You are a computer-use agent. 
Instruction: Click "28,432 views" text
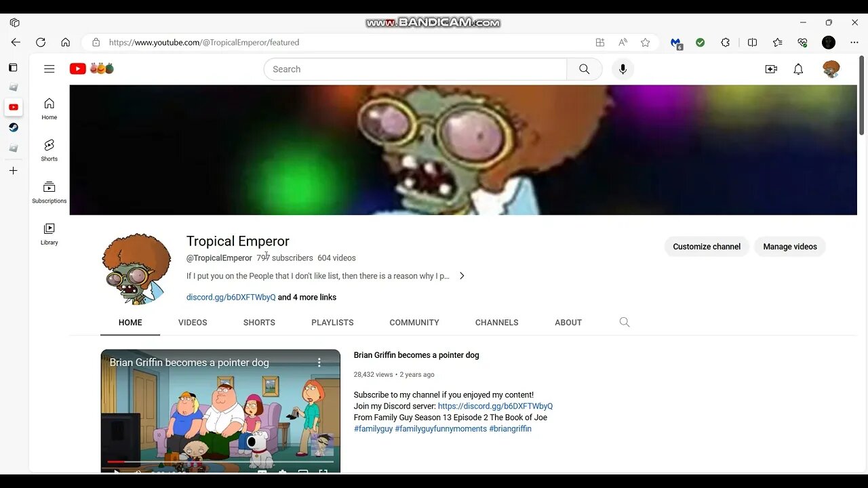(373, 374)
